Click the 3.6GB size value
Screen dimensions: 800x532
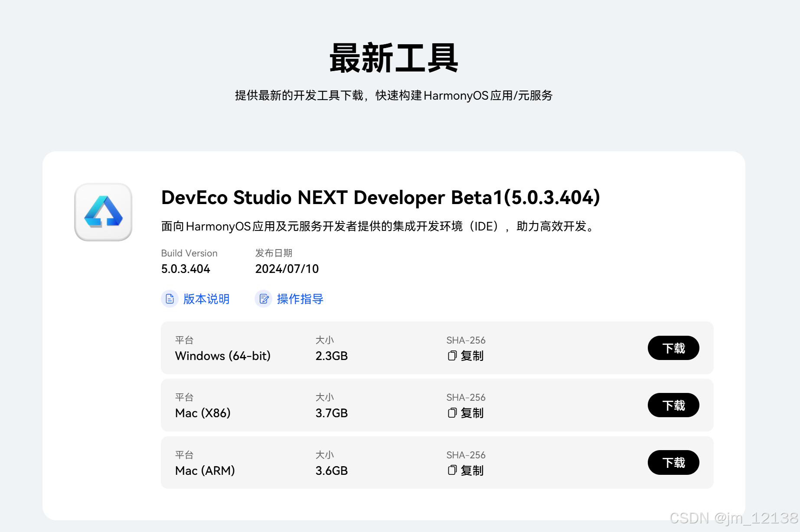coord(332,470)
